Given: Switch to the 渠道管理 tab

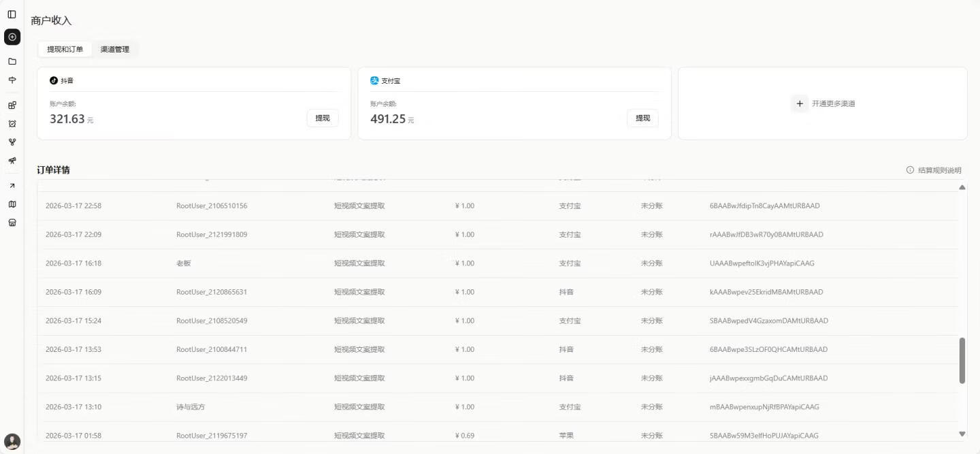Looking at the screenshot, I should (115, 50).
